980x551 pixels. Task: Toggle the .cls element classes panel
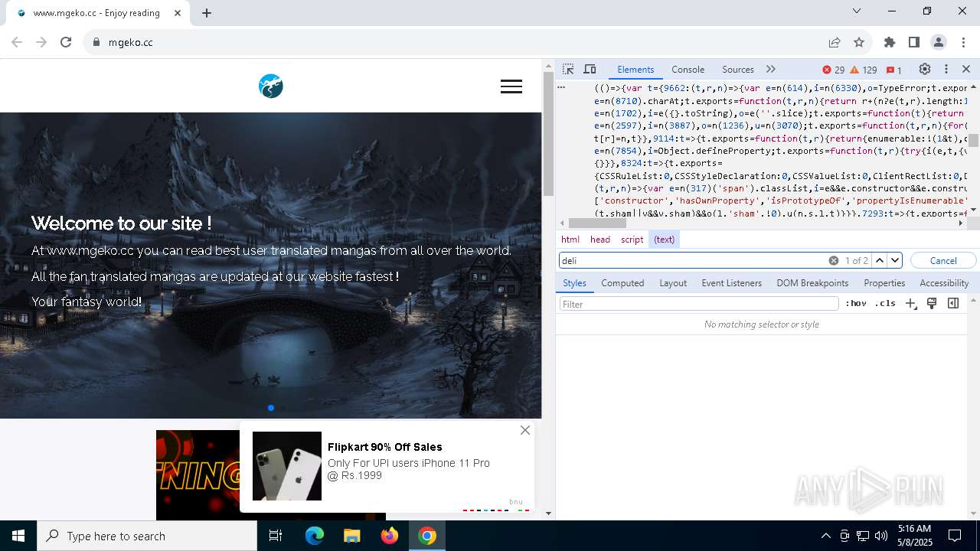pos(885,304)
